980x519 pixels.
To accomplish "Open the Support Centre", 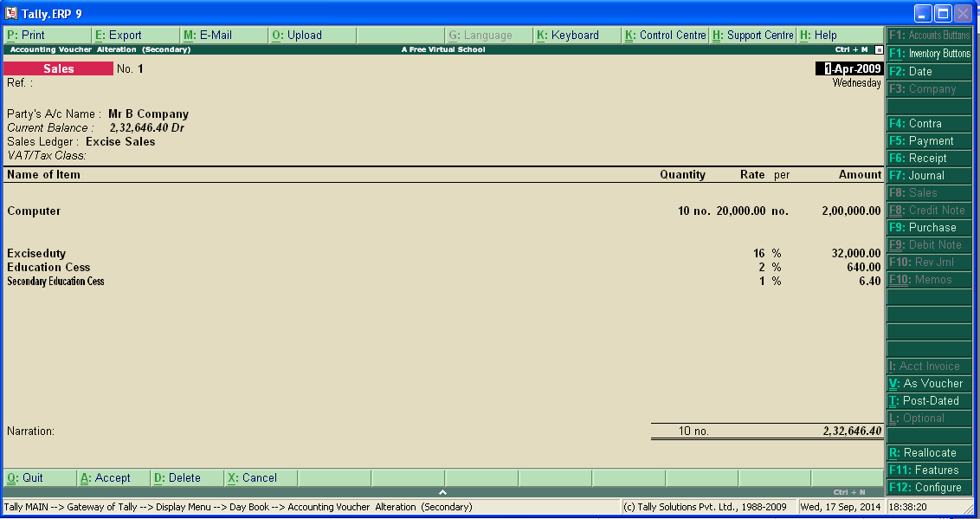I will 753,36.
